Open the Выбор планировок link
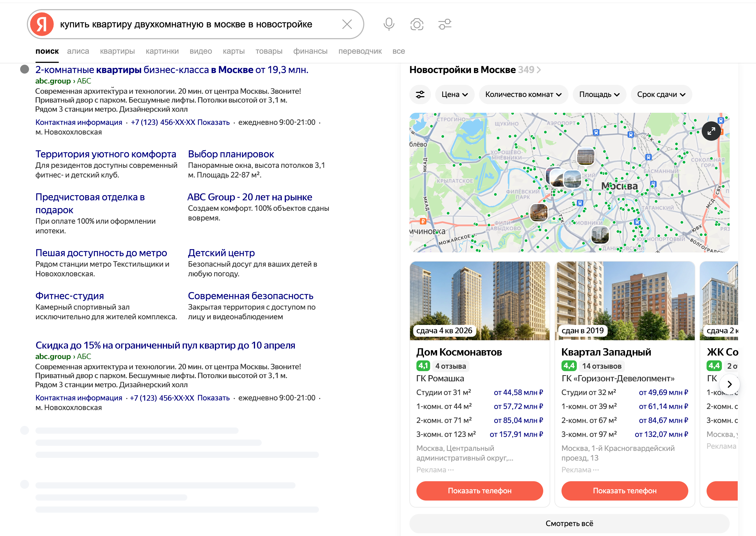 point(231,154)
